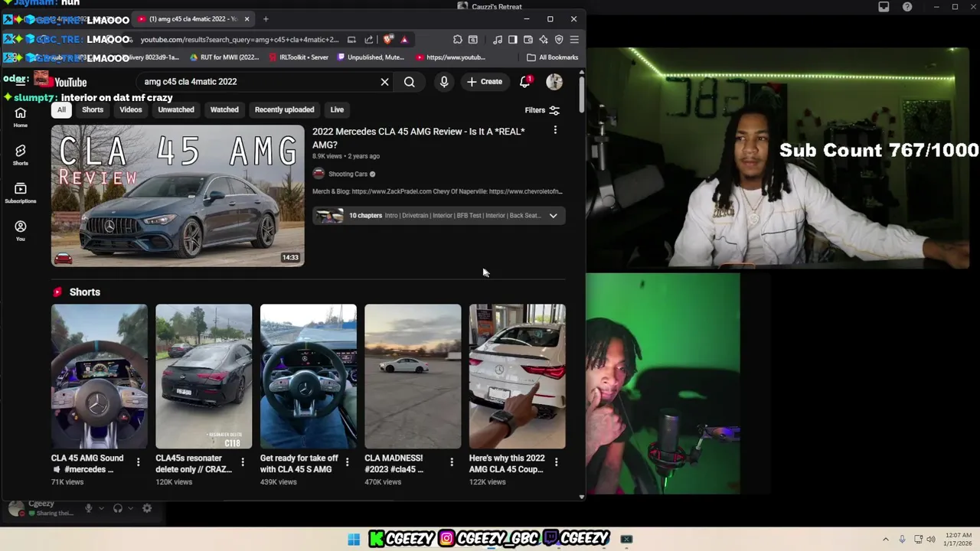
Task: Open the Brave VPN shield icon
Action: pos(559,40)
